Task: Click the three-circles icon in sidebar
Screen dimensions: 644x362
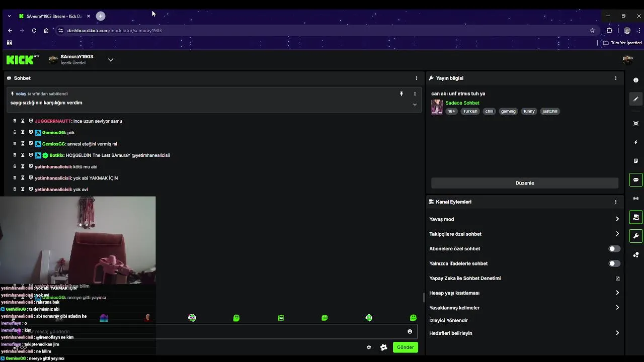Action: [636, 254]
